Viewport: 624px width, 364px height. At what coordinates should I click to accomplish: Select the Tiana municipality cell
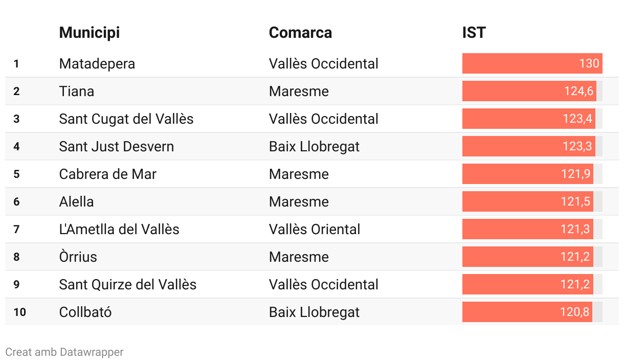click(77, 92)
